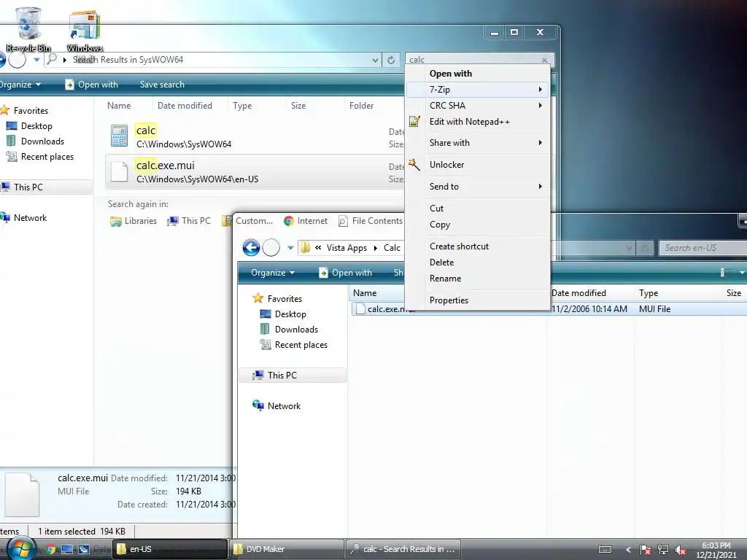Image resolution: width=747 pixels, height=560 pixels.
Task: Launch Chrome from the taskbar quick launch
Action: tap(50, 550)
